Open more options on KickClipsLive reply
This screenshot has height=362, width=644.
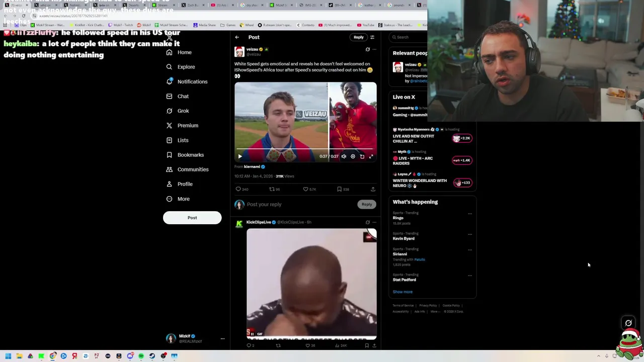coord(374,222)
